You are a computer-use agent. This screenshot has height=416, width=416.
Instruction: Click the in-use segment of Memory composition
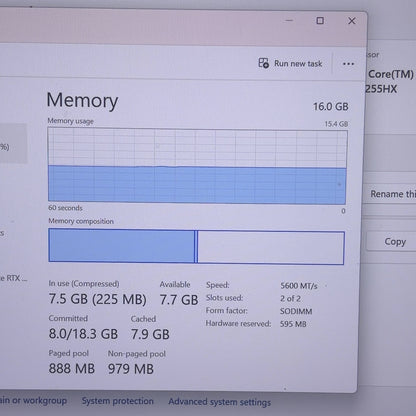[121, 246]
